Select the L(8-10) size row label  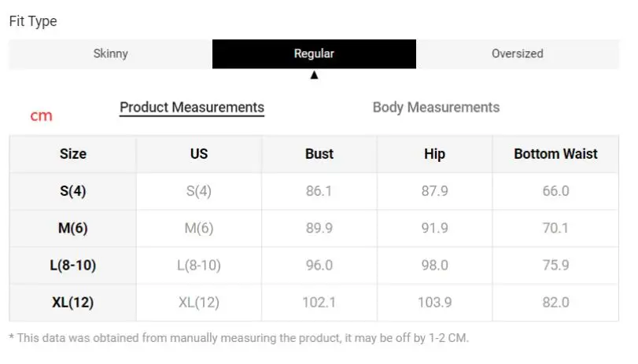pyautogui.click(x=73, y=266)
